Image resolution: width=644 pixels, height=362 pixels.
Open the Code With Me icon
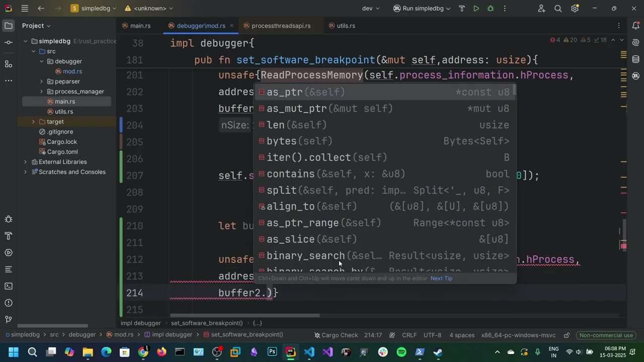541,9
